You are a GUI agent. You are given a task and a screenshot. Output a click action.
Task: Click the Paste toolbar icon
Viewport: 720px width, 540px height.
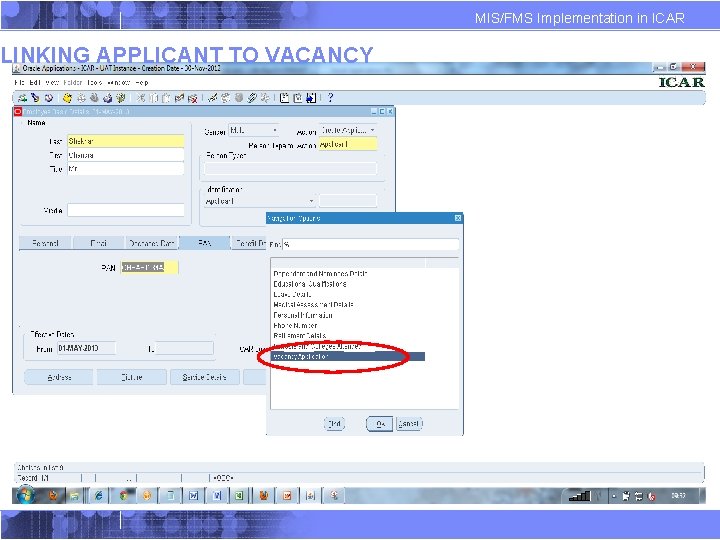click(x=166, y=98)
